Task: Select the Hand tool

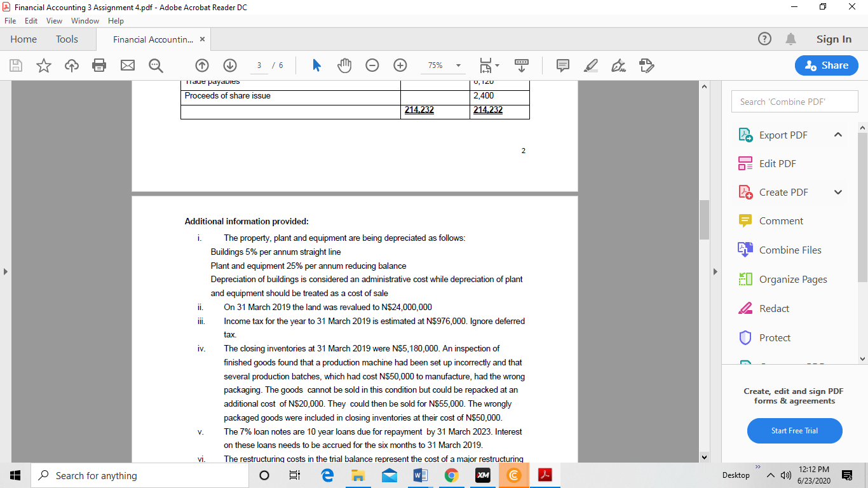Action: [x=344, y=65]
